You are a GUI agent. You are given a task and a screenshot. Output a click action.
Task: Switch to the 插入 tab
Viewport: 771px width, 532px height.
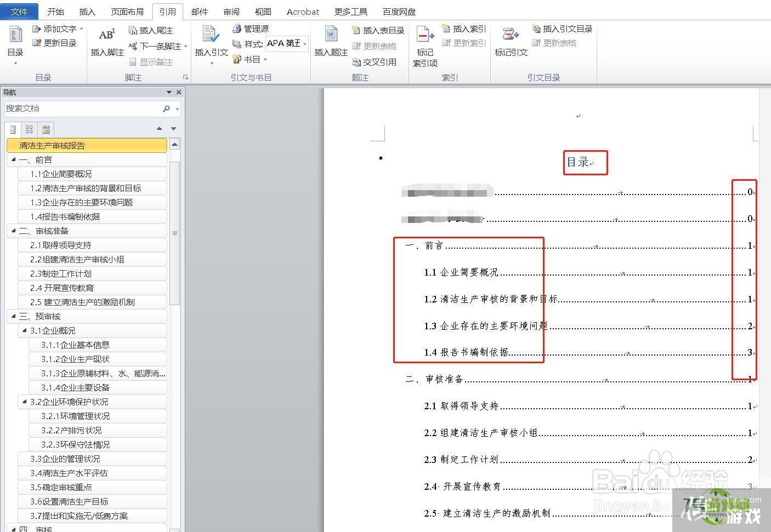[87, 11]
